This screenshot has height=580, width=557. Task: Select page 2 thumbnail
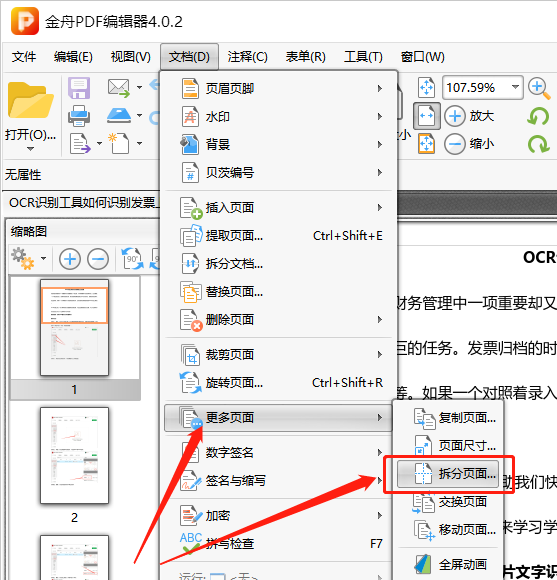[74, 455]
